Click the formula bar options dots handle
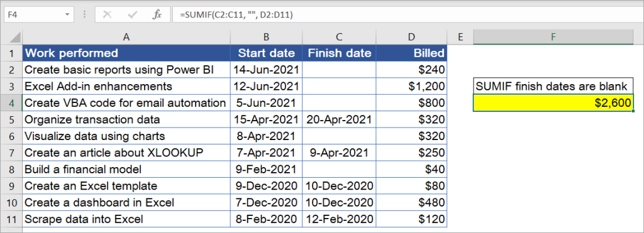 click(85, 15)
